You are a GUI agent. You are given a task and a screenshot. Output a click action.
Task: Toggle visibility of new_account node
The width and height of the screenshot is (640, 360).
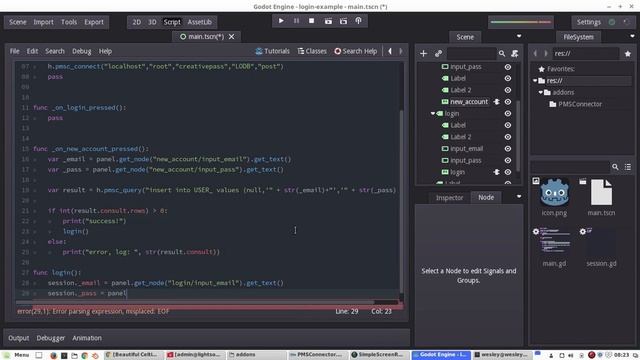point(508,102)
